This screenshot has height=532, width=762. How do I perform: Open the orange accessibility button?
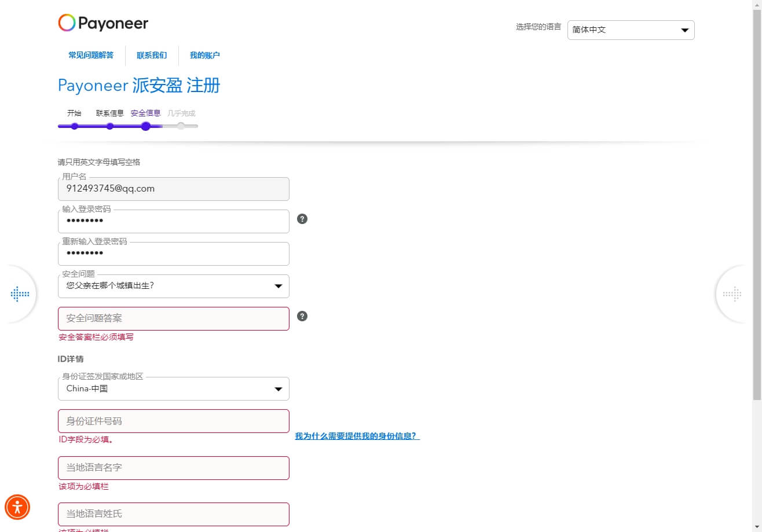(x=17, y=508)
